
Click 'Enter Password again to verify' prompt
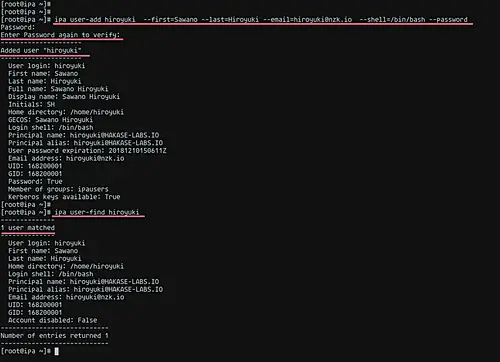point(60,35)
